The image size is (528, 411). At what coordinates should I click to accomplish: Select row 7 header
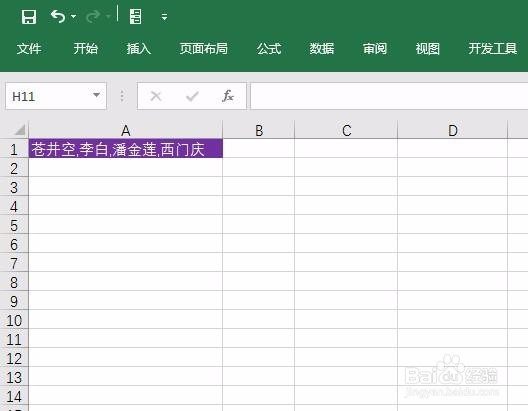click(14, 263)
